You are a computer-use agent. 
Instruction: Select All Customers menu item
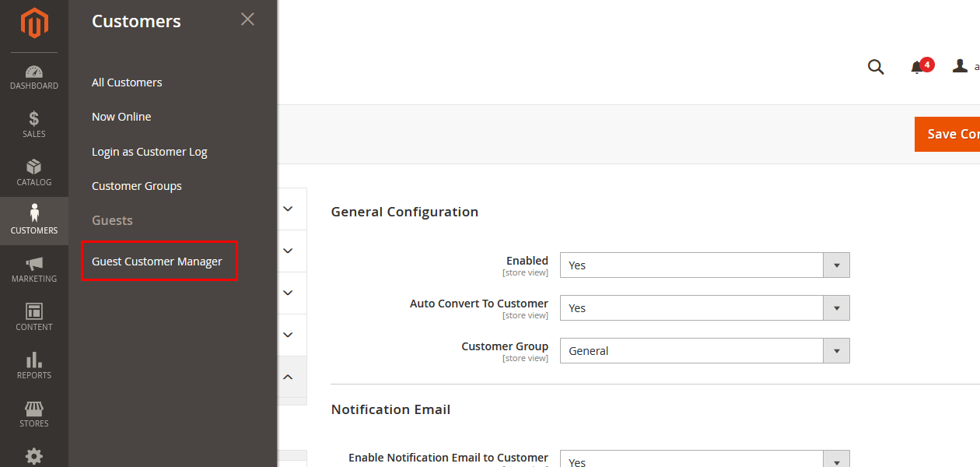click(127, 83)
